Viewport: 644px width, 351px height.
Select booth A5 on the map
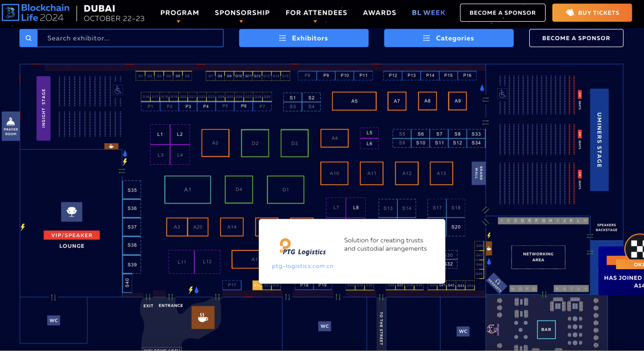pos(354,101)
